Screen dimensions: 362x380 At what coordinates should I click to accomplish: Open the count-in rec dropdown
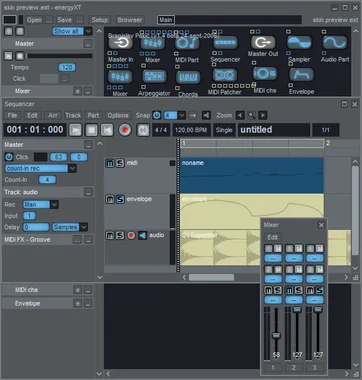coord(72,168)
